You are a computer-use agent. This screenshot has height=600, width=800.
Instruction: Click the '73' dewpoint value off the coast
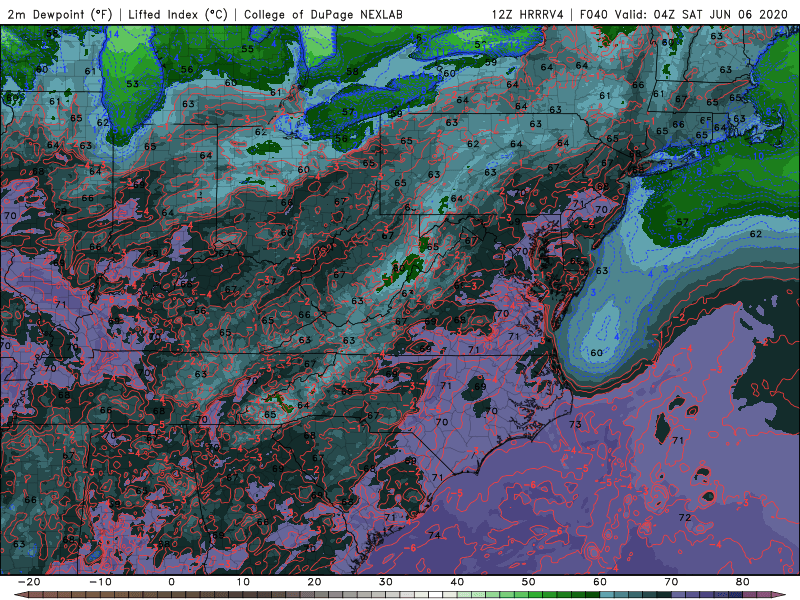tap(575, 424)
